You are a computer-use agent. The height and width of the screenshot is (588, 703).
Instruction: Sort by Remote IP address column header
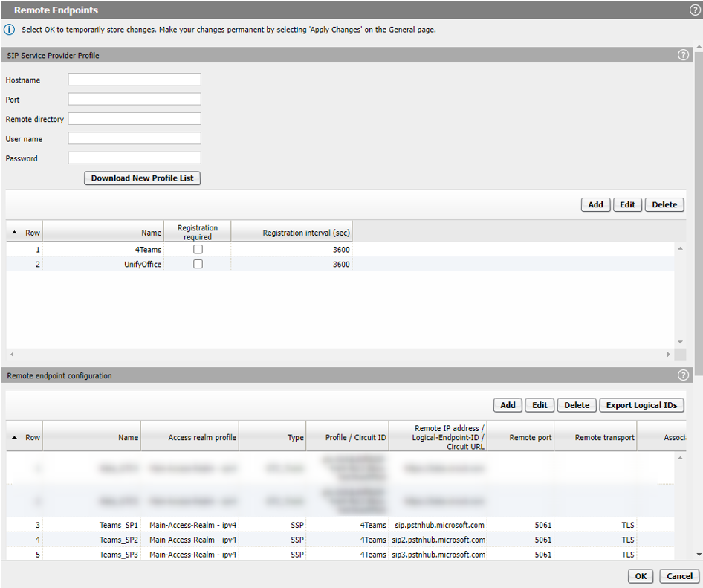438,437
